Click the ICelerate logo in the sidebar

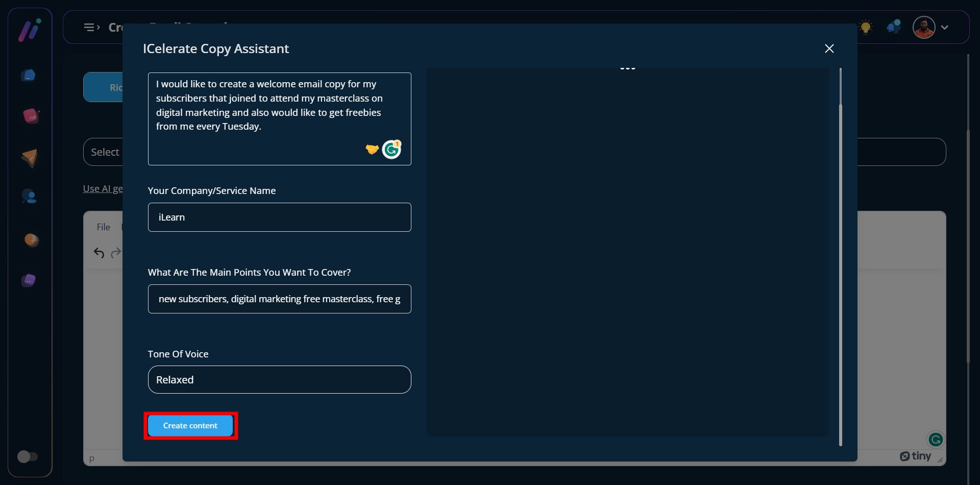point(30,30)
